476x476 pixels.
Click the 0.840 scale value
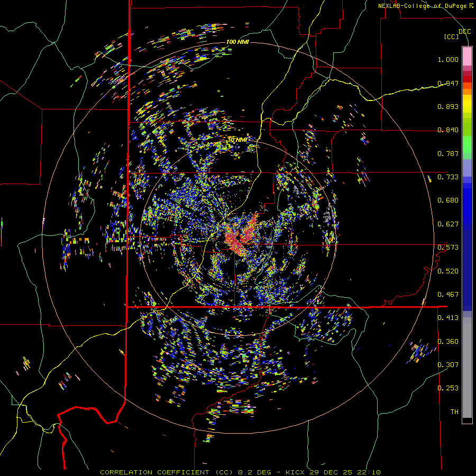[448, 130]
